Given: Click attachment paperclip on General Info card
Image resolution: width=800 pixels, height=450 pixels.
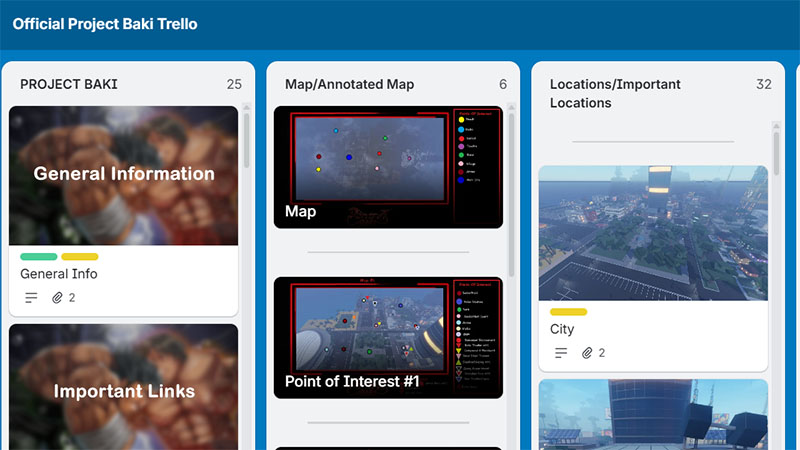Looking at the screenshot, I should point(57,297).
